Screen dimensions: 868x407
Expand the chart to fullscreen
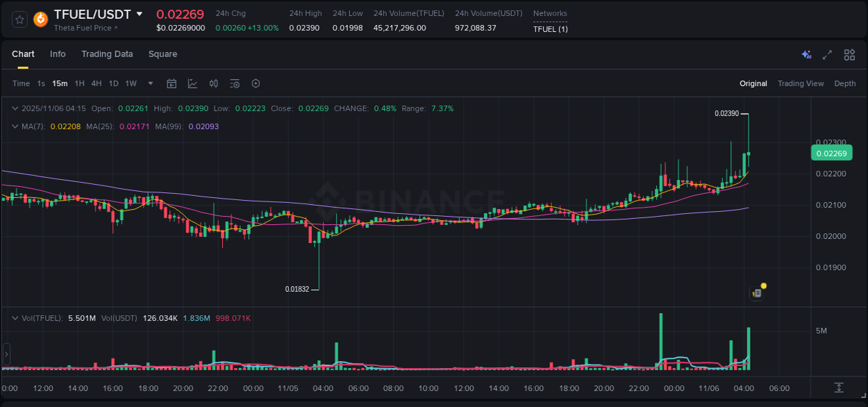tap(827, 54)
